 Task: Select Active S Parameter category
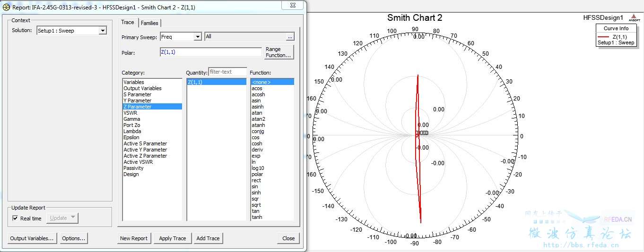151,143
